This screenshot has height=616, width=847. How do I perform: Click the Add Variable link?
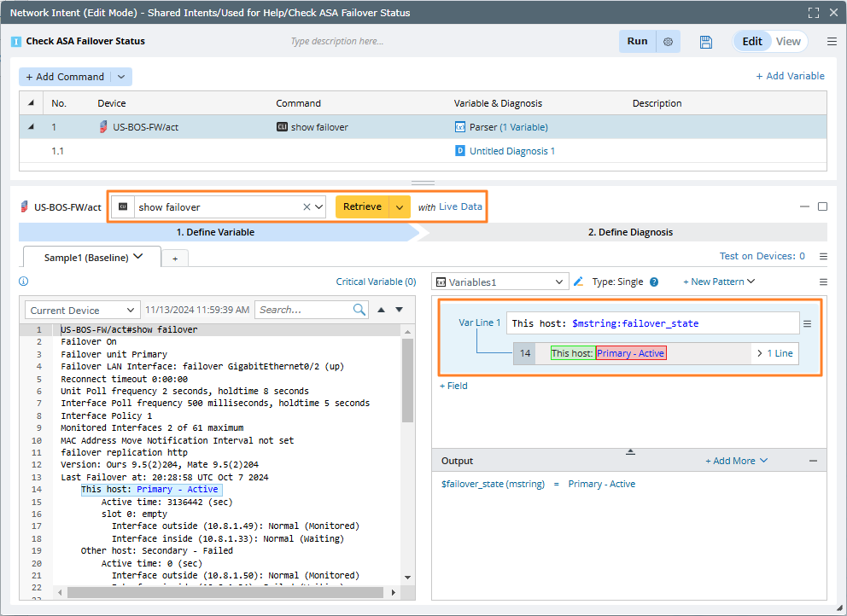(790, 76)
